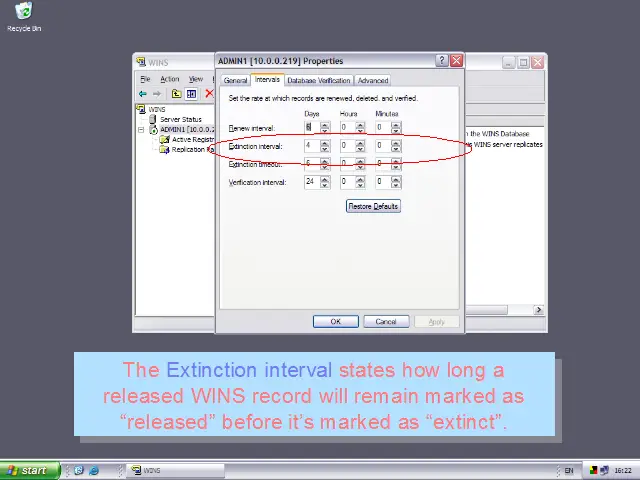
Task: Adjust the Verification interval Hours spinner
Action: [360, 182]
